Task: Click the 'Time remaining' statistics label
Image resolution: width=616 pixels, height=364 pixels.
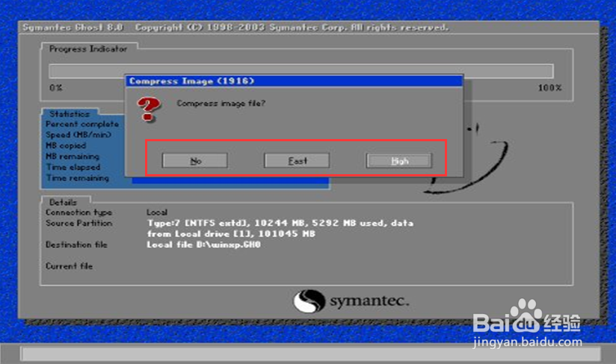Action: click(x=78, y=178)
